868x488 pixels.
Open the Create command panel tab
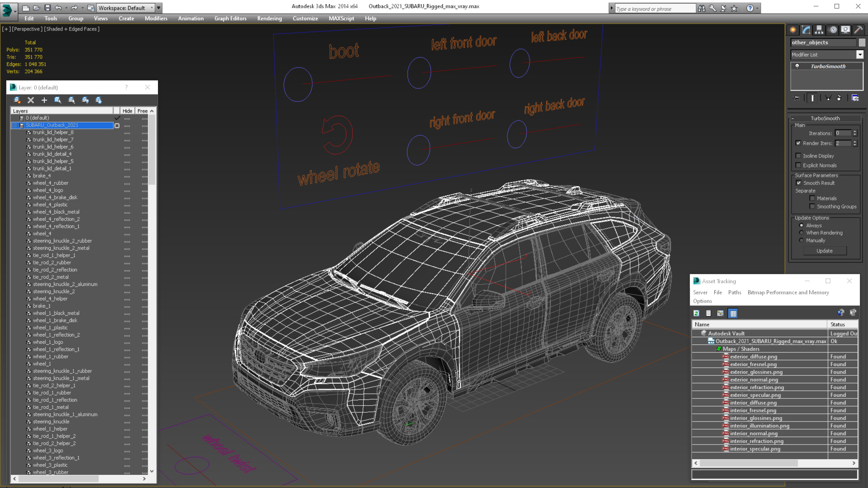click(793, 30)
